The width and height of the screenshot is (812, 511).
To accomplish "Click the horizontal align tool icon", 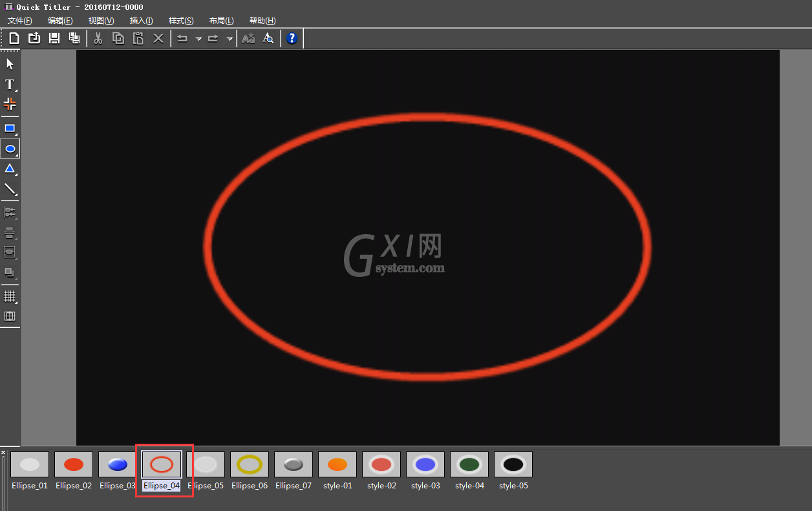I will [x=10, y=212].
